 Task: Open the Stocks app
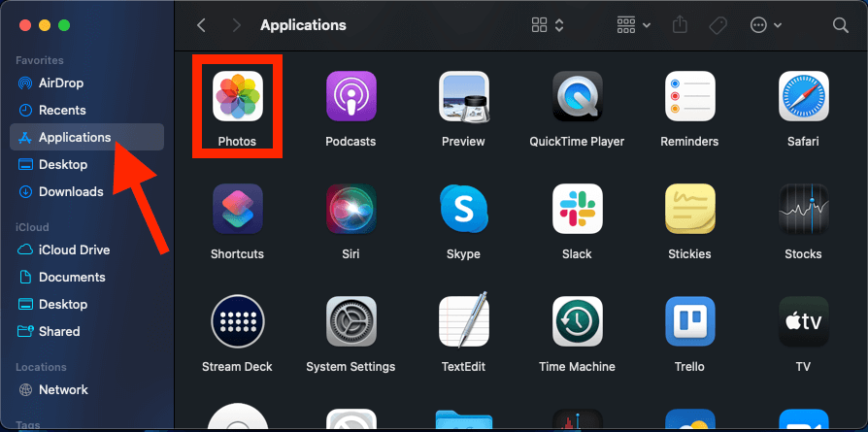(x=803, y=209)
